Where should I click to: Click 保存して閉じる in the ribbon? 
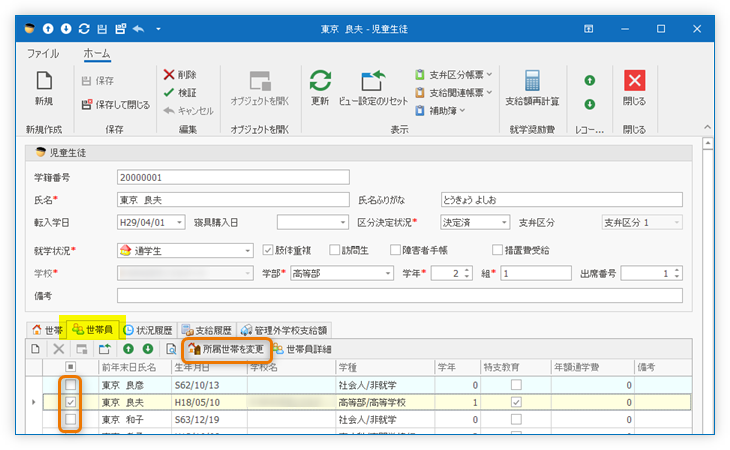116,105
